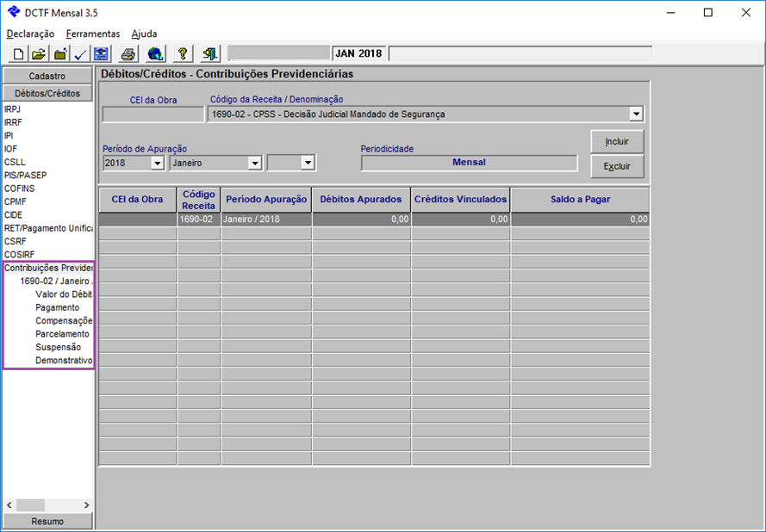
Task: Select COSIRF in the sidebar tree
Action: point(20,254)
